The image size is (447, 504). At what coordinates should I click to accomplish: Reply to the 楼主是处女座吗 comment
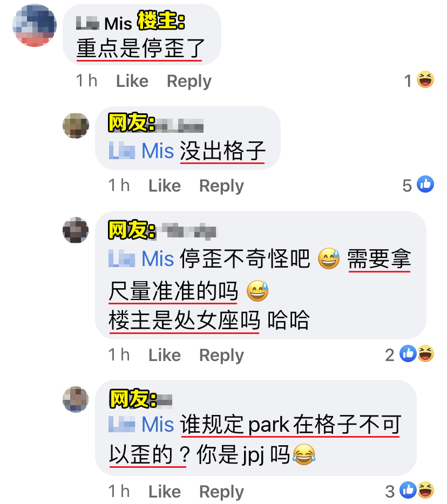[221, 356]
